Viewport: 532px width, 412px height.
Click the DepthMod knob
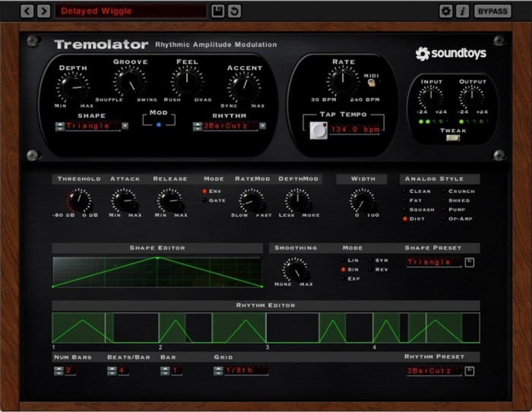[x=298, y=201]
